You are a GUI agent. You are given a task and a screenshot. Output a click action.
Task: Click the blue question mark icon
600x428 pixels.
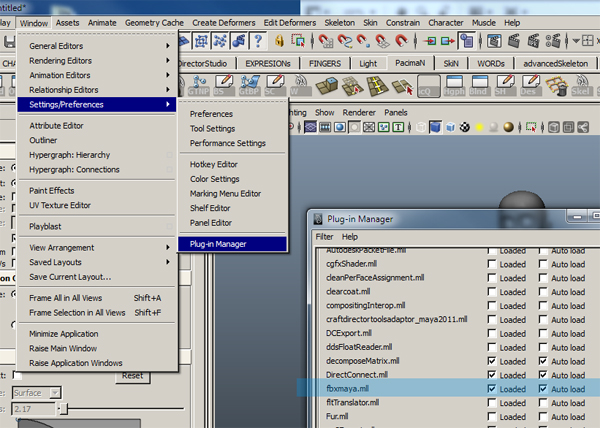(258, 40)
